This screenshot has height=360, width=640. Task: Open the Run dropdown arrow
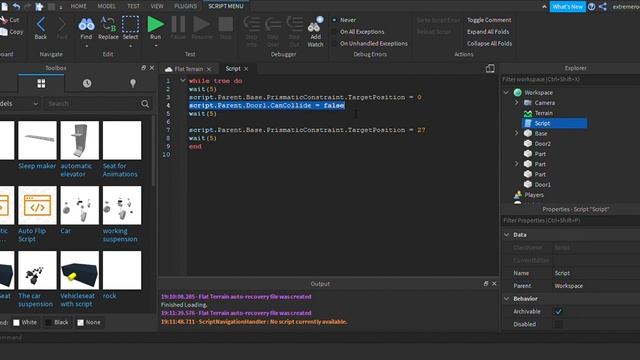point(156,46)
